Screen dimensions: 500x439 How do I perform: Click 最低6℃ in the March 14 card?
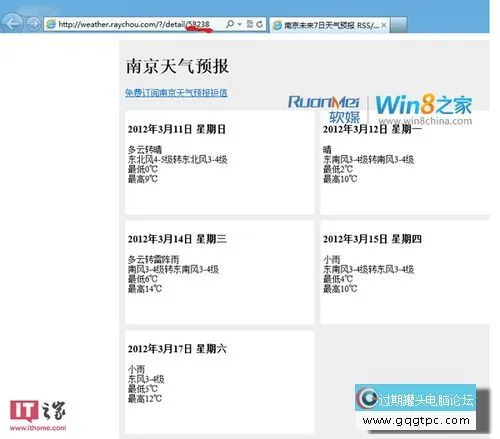(142, 279)
